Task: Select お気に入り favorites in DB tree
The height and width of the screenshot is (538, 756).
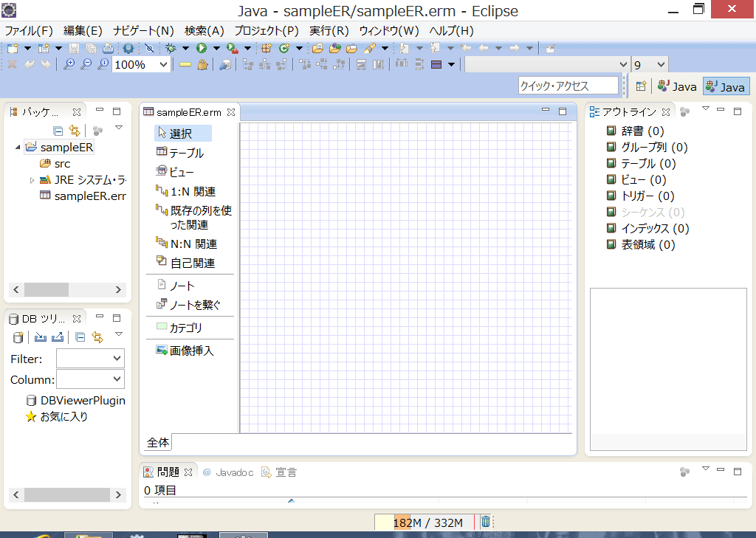Action: 57,416
